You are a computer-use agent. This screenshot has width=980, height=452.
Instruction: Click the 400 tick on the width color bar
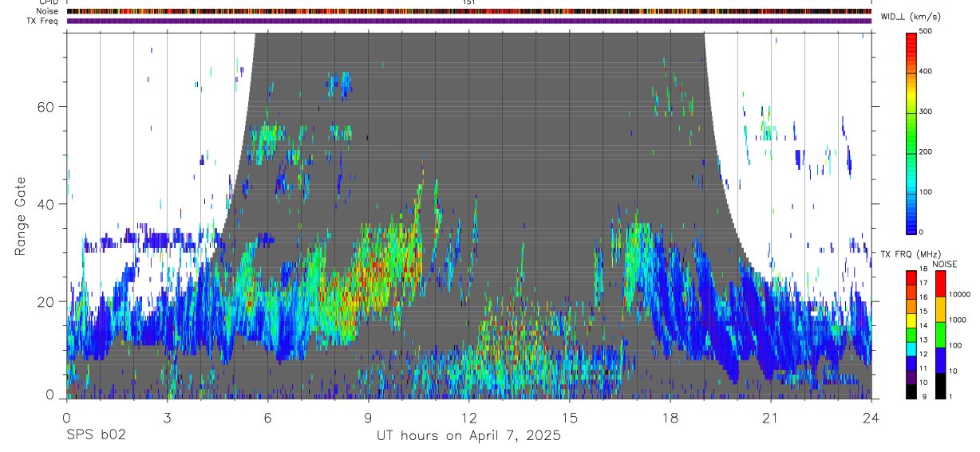(927, 72)
